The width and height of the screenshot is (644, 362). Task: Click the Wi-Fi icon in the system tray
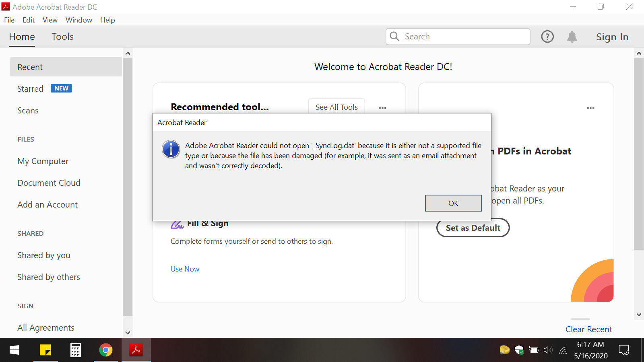562,350
